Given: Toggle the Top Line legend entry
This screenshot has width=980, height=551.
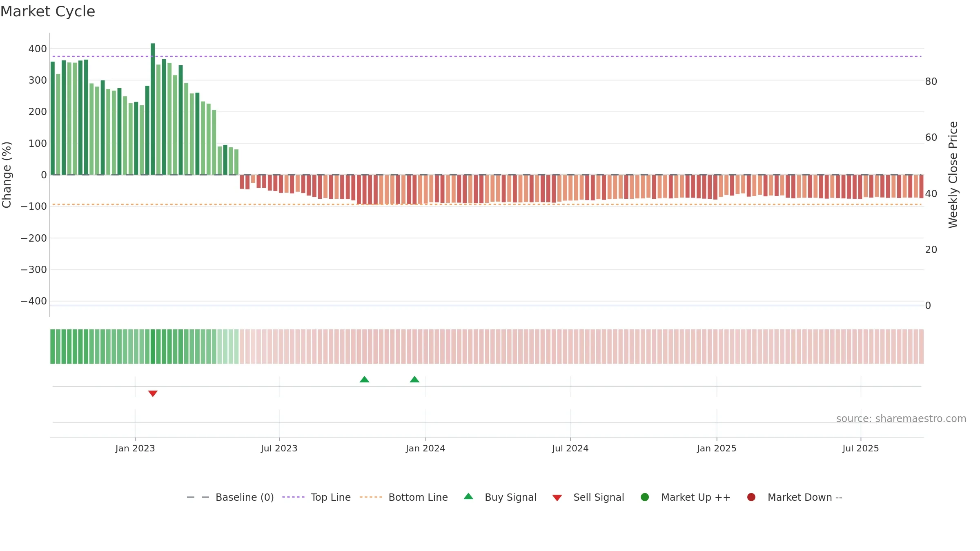Looking at the screenshot, I should click(x=316, y=497).
